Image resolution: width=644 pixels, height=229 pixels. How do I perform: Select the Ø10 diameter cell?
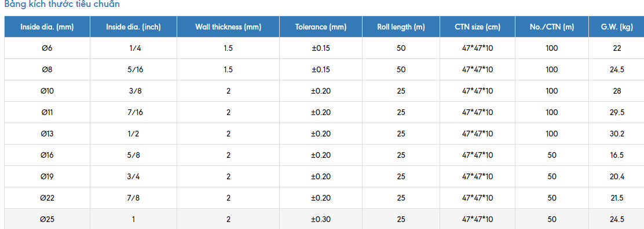coord(47,91)
